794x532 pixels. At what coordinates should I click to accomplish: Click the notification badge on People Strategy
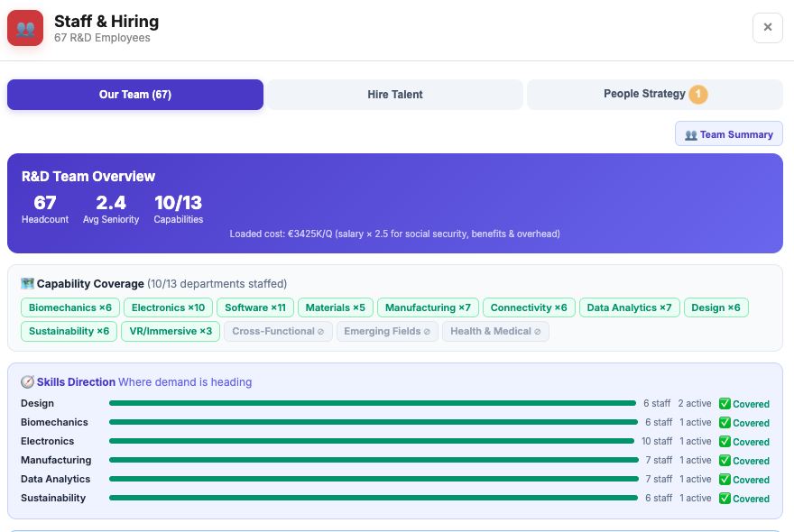click(x=697, y=95)
